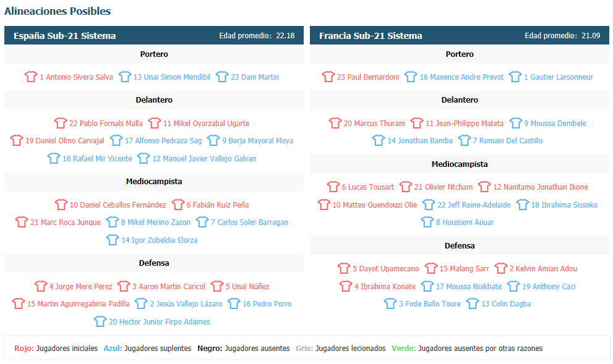The height and width of the screenshot is (364, 613).
Task: Click blue shirt icon beside Hector Junior Firpo Adames
Action: click(x=100, y=321)
